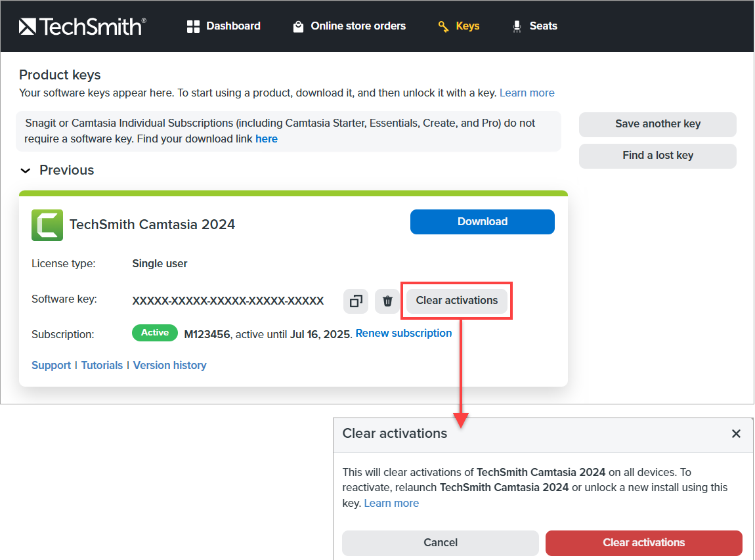Click the Online store orders bag icon

pos(298,26)
